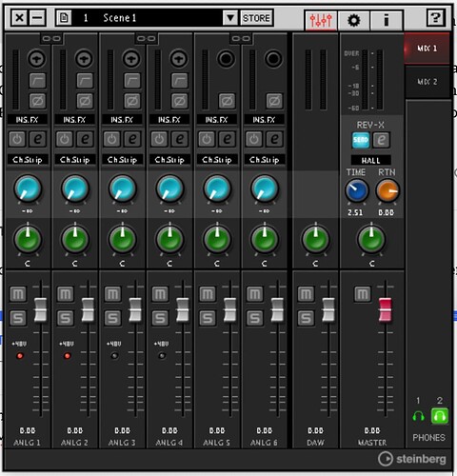Mute the DAW channel

(306, 294)
